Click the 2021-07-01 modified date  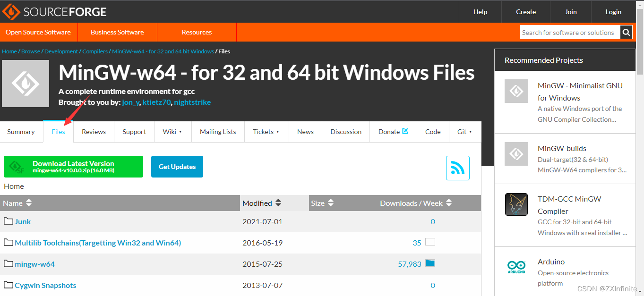pos(262,221)
